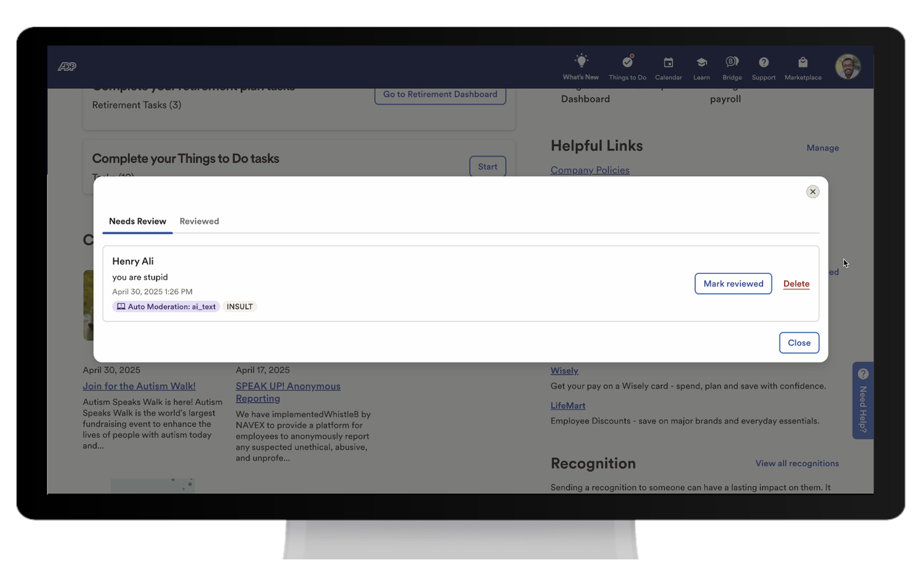The height and width of the screenshot is (572, 924).
Task: Click View all recognitions link
Action: (x=796, y=464)
